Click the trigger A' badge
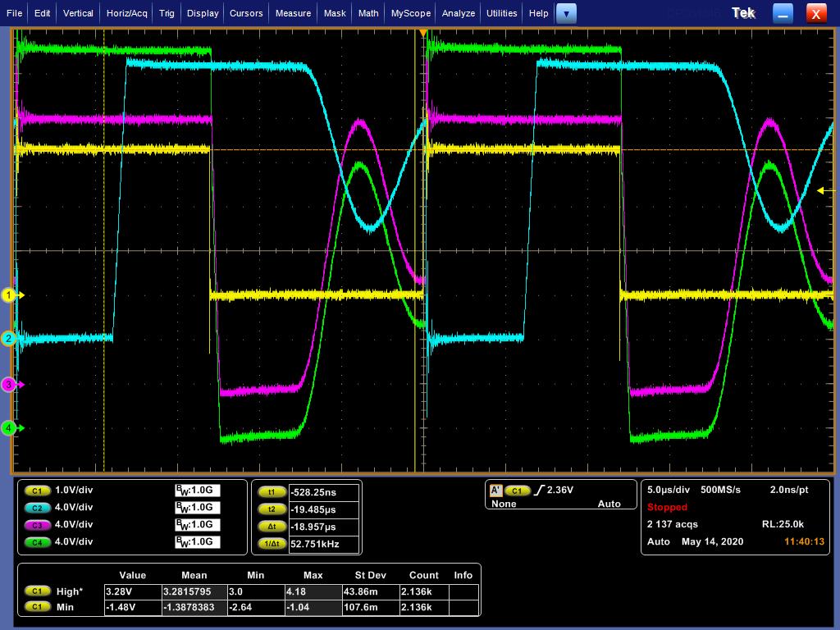The width and height of the screenshot is (840, 630). point(495,491)
